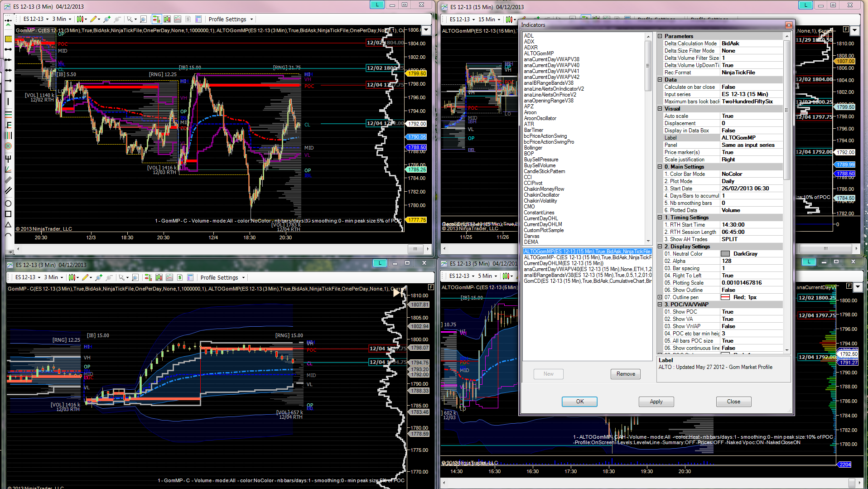Collapse the 3. POC/VA/VWAP category

(x=660, y=305)
